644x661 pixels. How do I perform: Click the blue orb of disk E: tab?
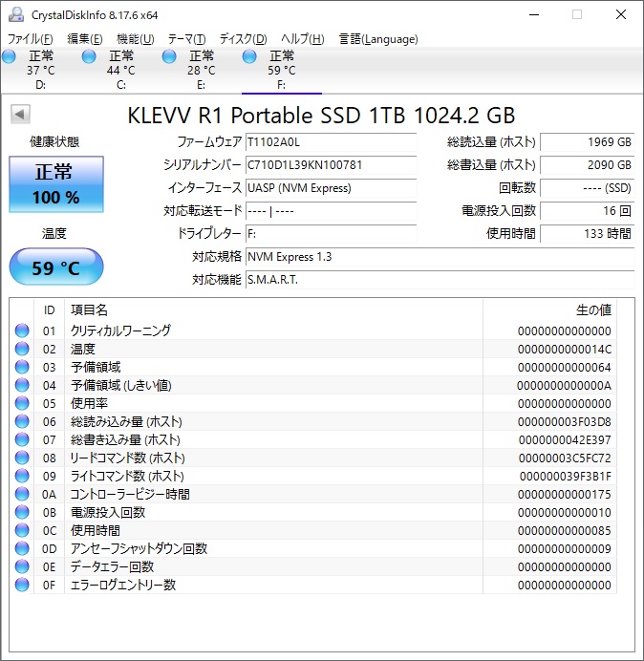tap(169, 56)
